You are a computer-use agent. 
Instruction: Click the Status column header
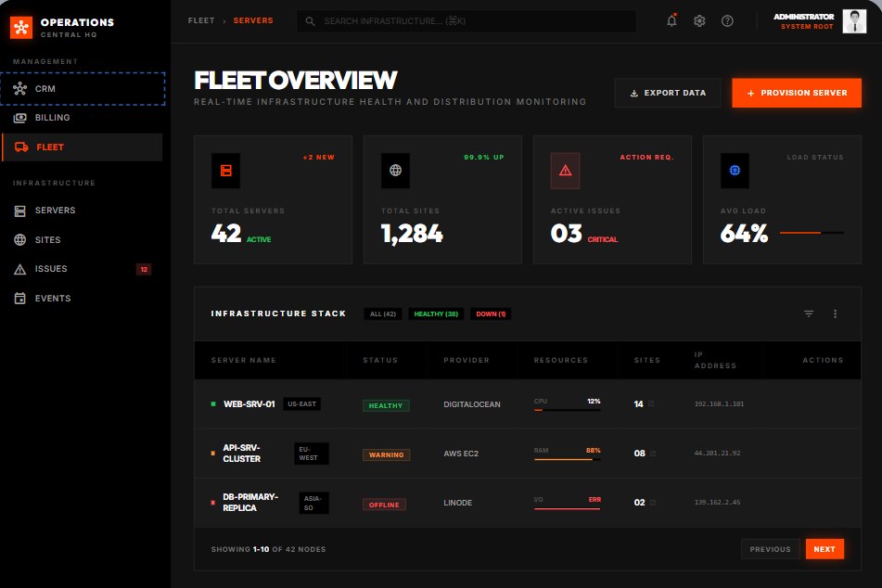pyautogui.click(x=380, y=360)
